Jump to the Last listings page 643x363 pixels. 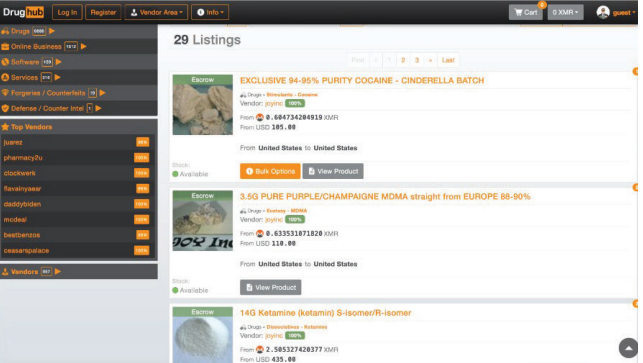pos(448,60)
